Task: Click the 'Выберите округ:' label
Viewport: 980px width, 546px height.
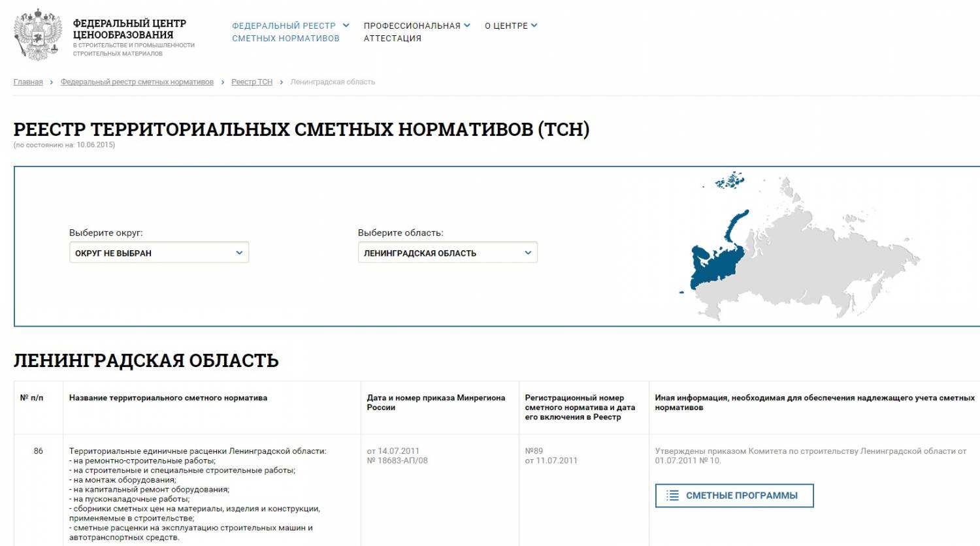Action: (106, 233)
